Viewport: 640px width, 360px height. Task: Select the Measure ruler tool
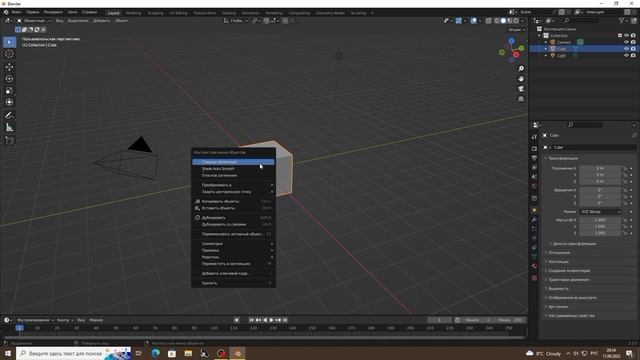9,128
